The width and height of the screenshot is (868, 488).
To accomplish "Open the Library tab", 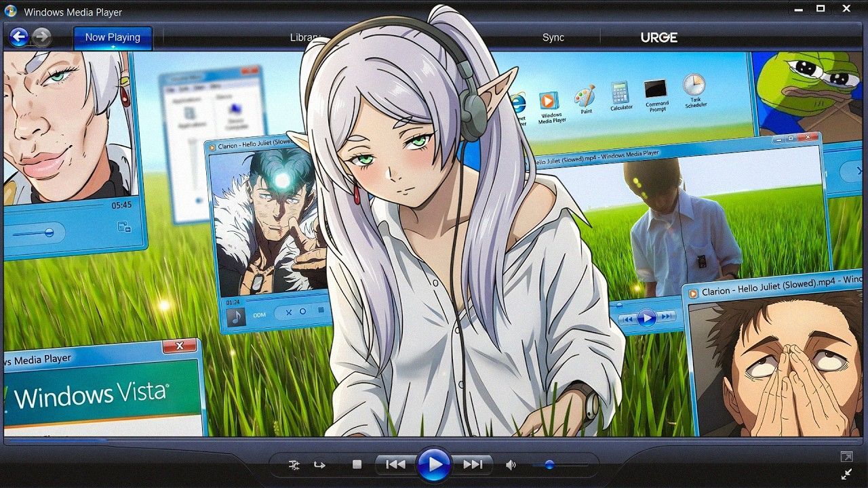I will [x=305, y=37].
